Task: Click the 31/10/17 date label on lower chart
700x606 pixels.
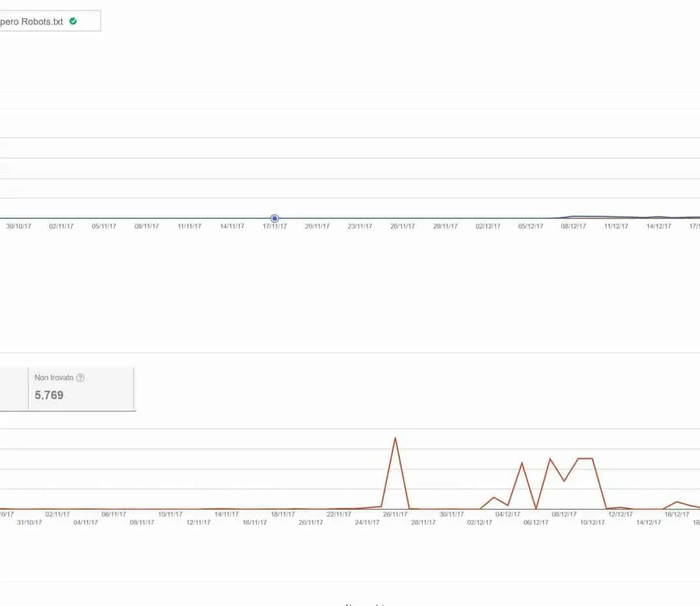Action: 29,523
